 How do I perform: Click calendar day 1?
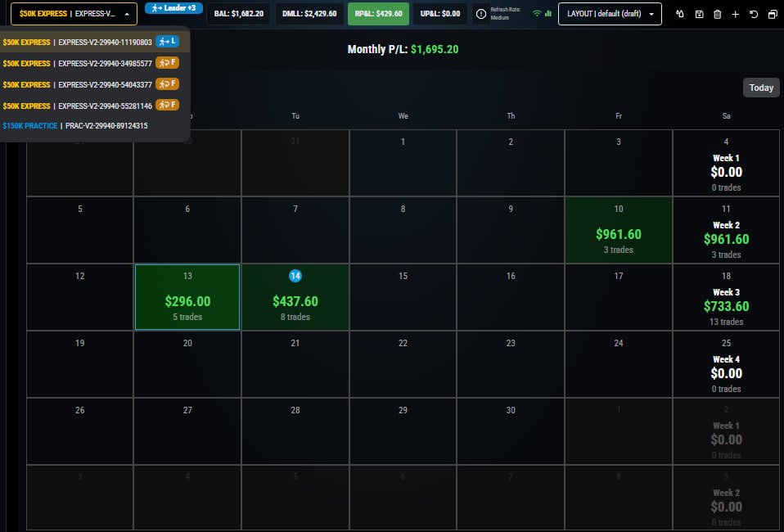(403, 163)
